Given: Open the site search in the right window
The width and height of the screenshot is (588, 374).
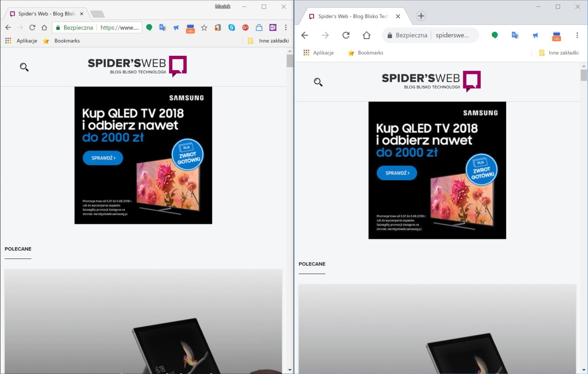Looking at the screenshot, I should (318, 82).
